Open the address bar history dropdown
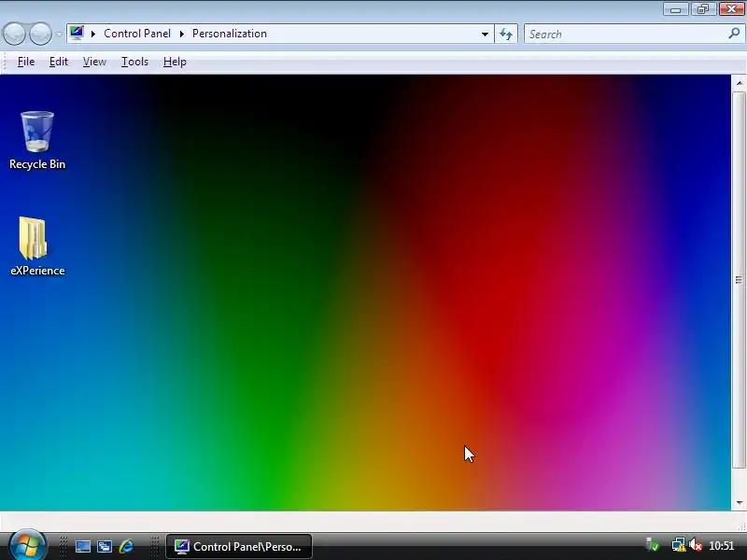The image size is (747, 560). pyautogui.click(x=485, y=35)
